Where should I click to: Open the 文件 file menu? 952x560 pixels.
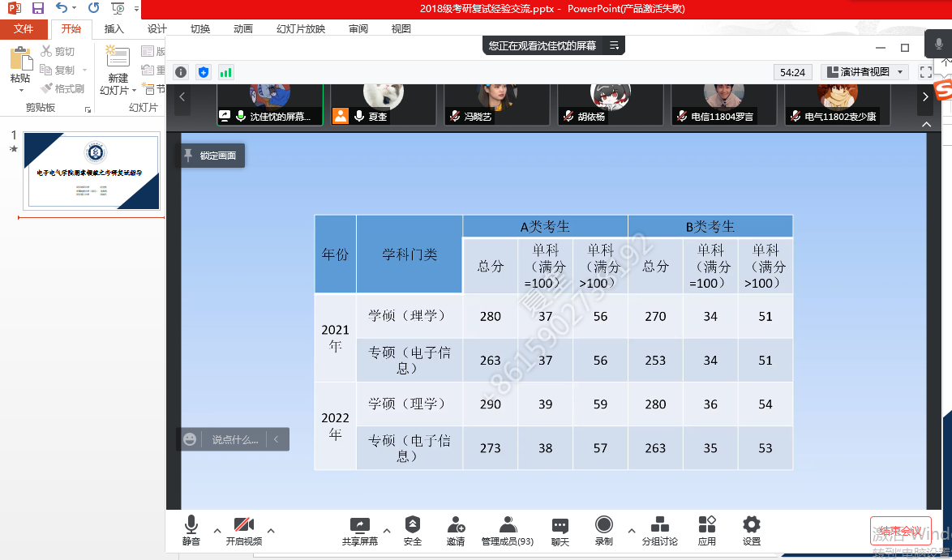24,29
